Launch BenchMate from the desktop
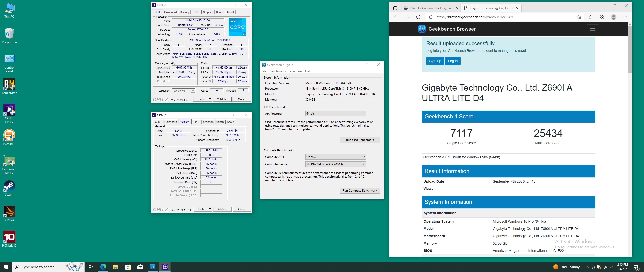644x272 pixels. (x=9, y=86)
